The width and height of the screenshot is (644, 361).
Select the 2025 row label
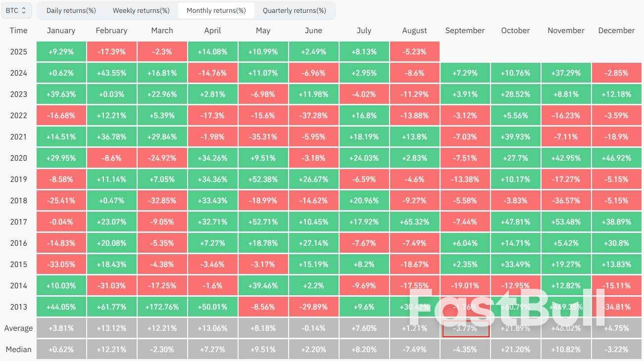[18, 51]
